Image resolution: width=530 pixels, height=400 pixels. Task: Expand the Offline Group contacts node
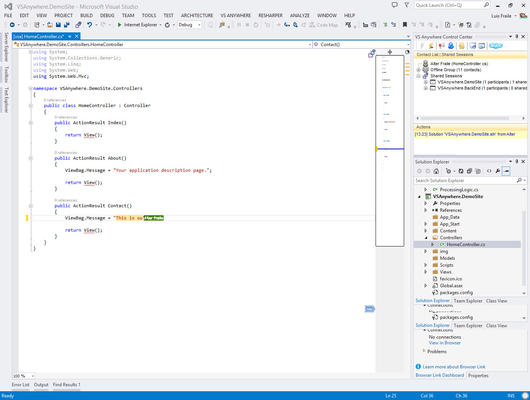(418, 70)
